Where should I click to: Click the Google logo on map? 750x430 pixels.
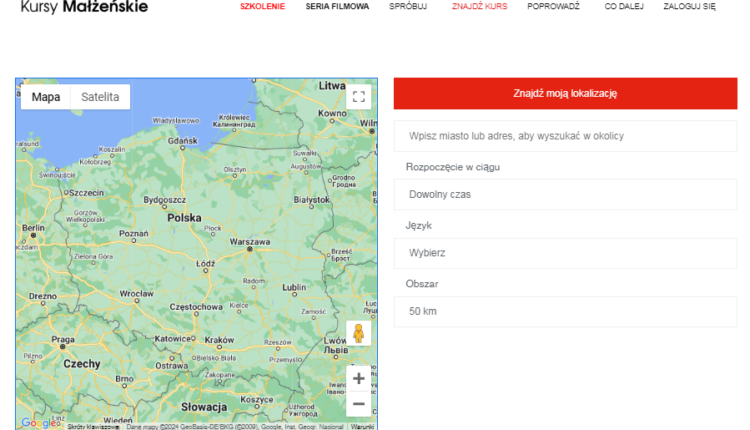click(x=40, y=422)
